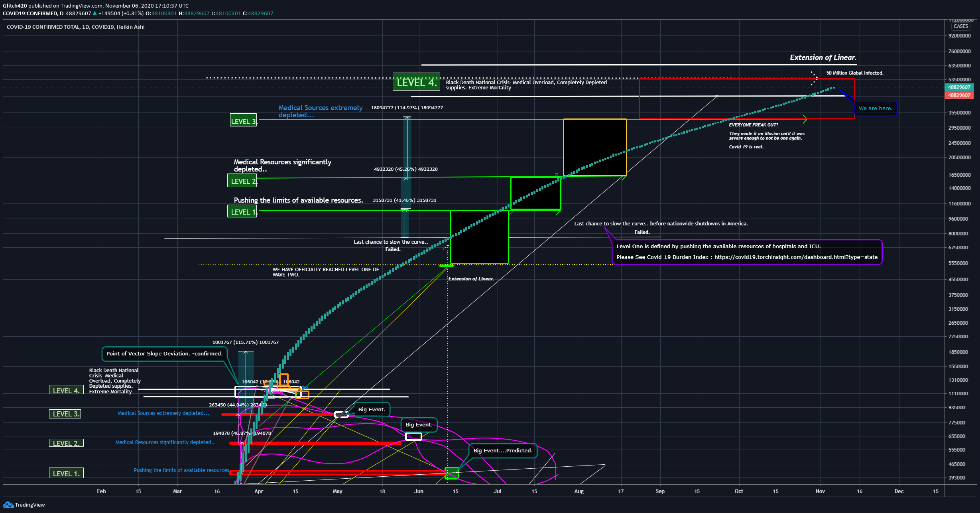Click the 'Medical Sources extremely depleted...' large blue text
Screen dimensions: 980x513
pos(321,111)
